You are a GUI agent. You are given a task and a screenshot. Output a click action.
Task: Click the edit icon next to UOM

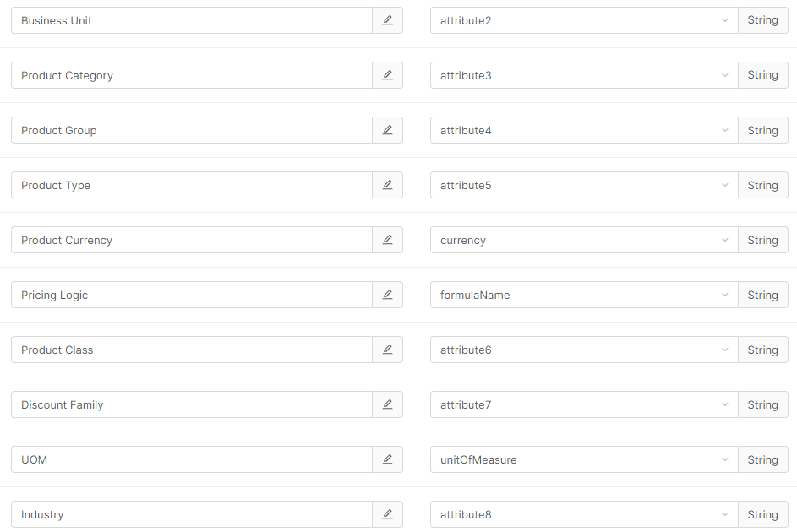(387, 459)
